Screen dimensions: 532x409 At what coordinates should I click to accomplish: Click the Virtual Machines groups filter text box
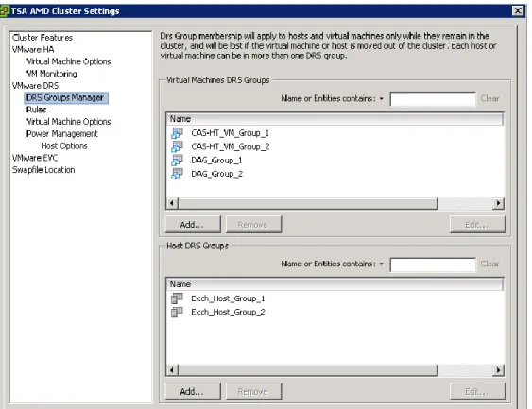[x=433, y=98]
